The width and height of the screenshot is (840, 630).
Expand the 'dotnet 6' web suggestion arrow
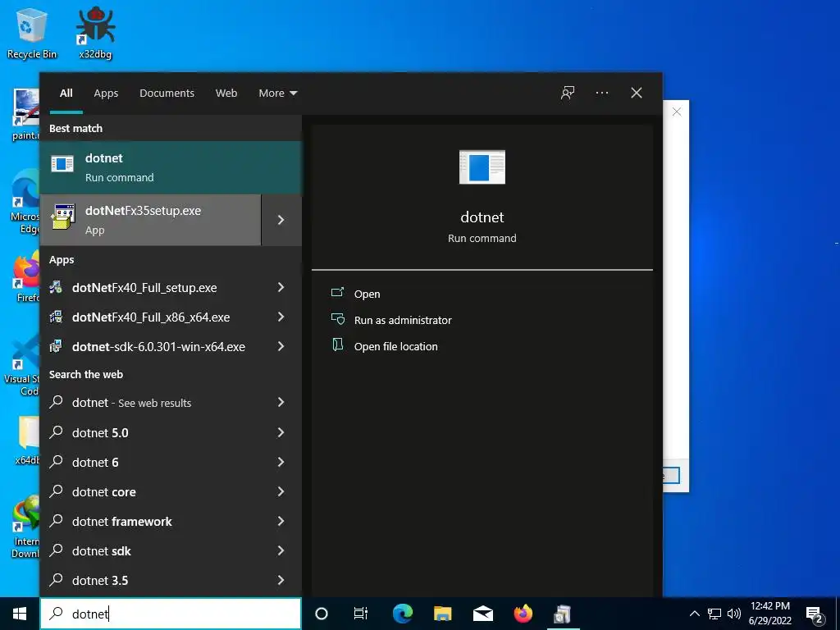pyautogui.click(x=281, y=462)
